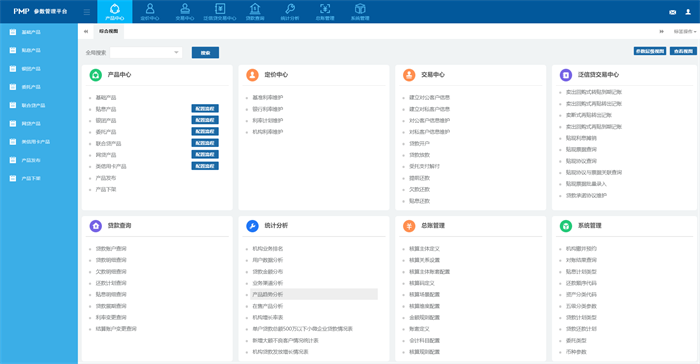Open 系统管理 cube icon in top navigation
Image resolution: width=700 pixels, height=364 pixels.
pyautogui.click(x=360, y=9)
